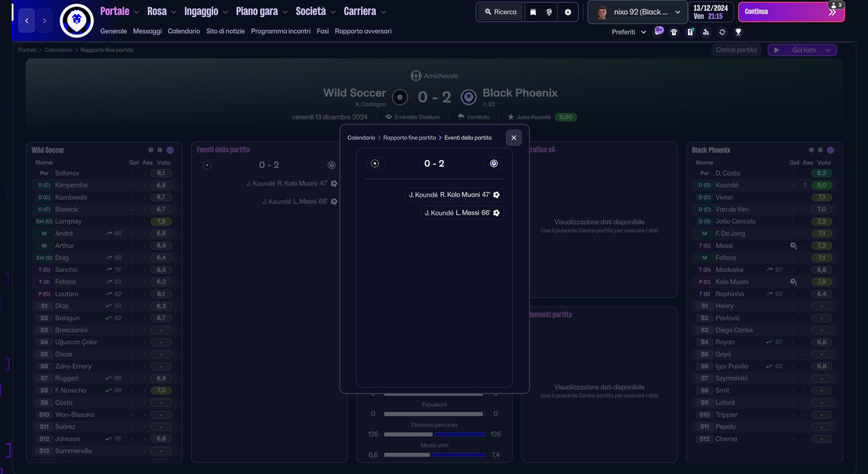Click the Wild Soccer badge in popup scoreline
Viewport: 868px width, 474px height.
tap(375, 163)
